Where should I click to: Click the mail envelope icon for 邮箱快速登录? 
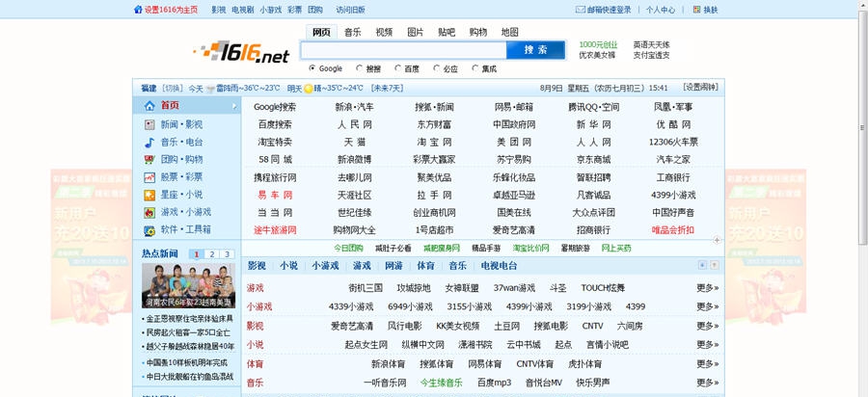click(581, 10)
